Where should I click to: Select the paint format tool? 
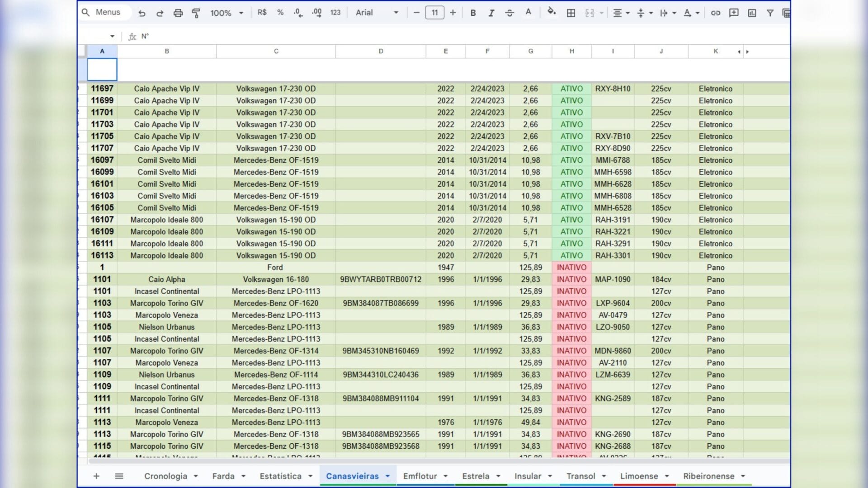tap(196, 13)
